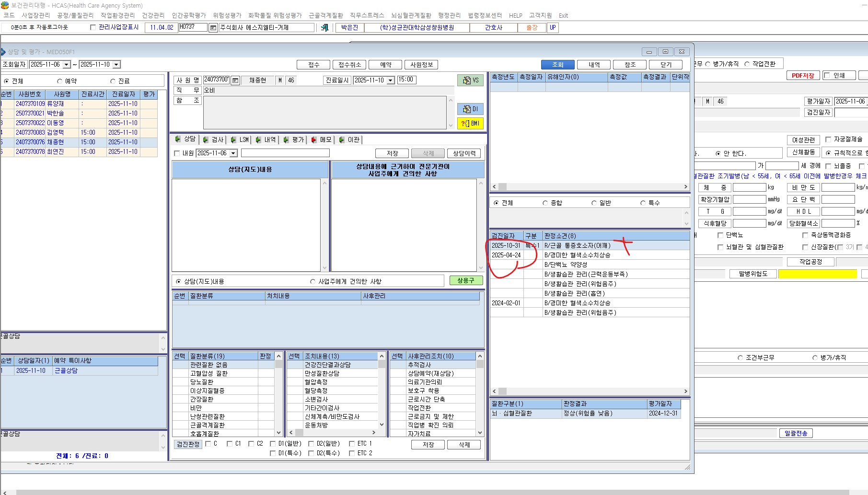
Task: Open the 이관 tab icon
Action: pos(349,139)
